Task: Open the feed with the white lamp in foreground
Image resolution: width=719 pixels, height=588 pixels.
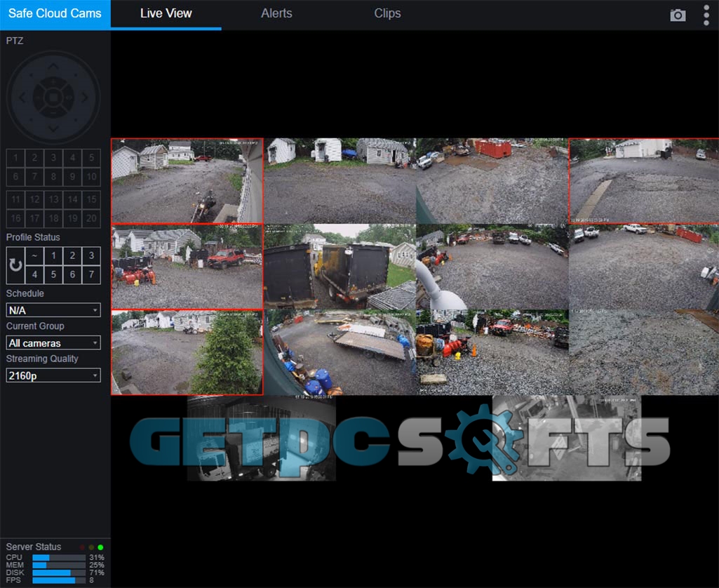Action: pos(492,267)
